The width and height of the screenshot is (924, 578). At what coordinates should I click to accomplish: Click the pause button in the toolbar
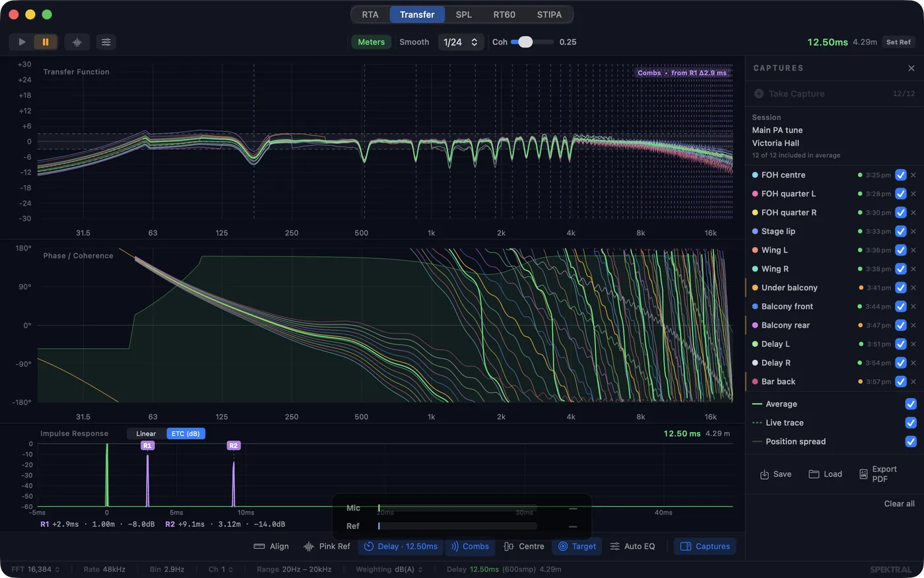[46, 42]
